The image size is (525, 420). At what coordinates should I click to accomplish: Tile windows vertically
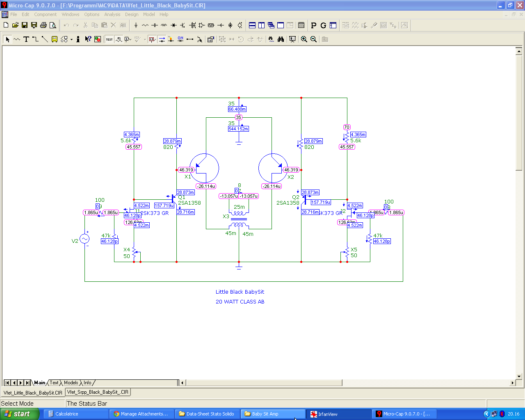tap(262, 25)
